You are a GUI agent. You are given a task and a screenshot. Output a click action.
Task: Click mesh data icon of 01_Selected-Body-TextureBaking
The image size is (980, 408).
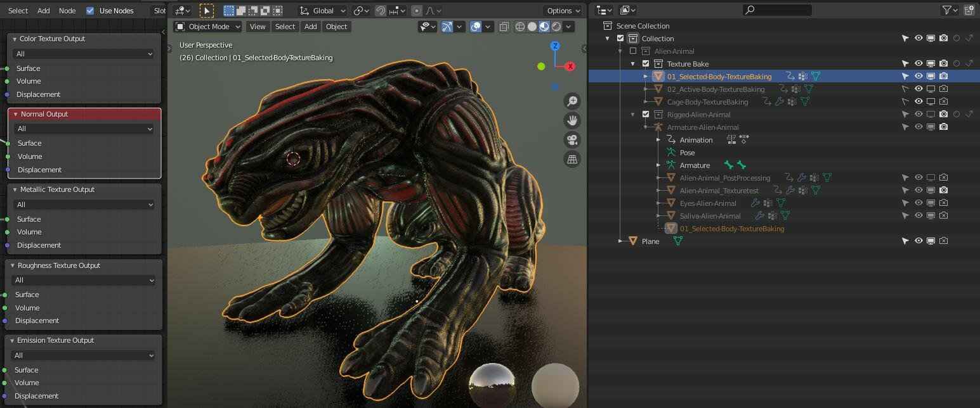[x=816, y=77]
